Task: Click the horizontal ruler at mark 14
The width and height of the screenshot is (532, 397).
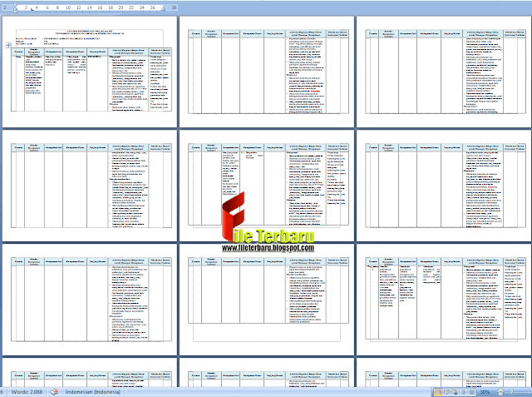Action: pyautogui.click(x=90, y=7)
